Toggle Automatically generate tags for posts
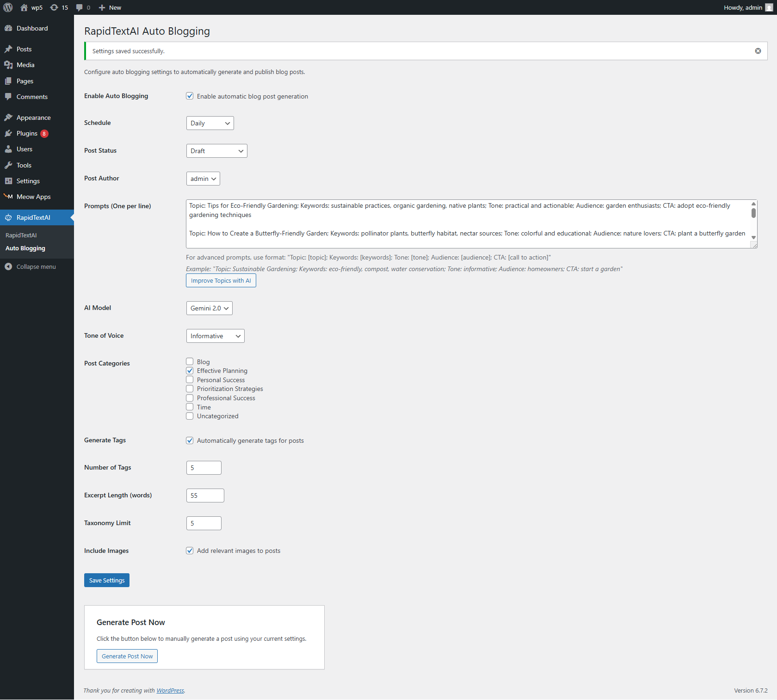 (190, 440)
